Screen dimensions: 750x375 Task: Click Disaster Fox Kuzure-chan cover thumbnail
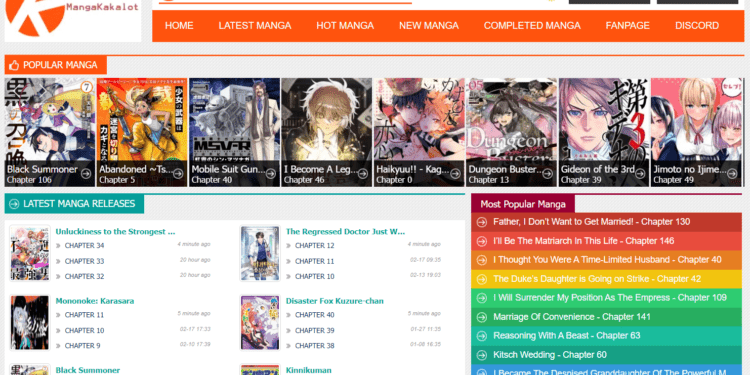[260, 322]
